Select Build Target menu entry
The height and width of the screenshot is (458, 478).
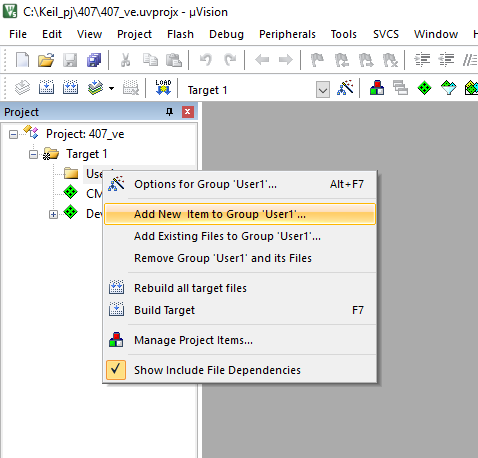[240, 310]
